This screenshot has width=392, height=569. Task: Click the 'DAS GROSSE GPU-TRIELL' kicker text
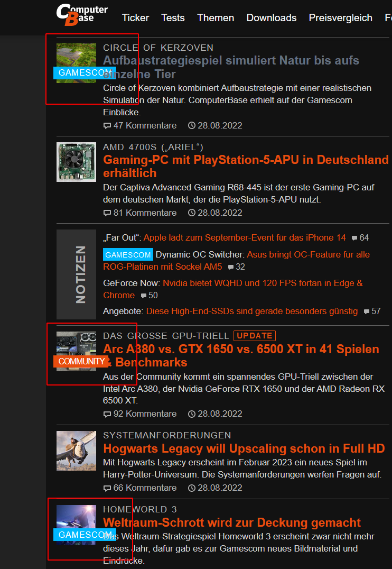point(166,336)
